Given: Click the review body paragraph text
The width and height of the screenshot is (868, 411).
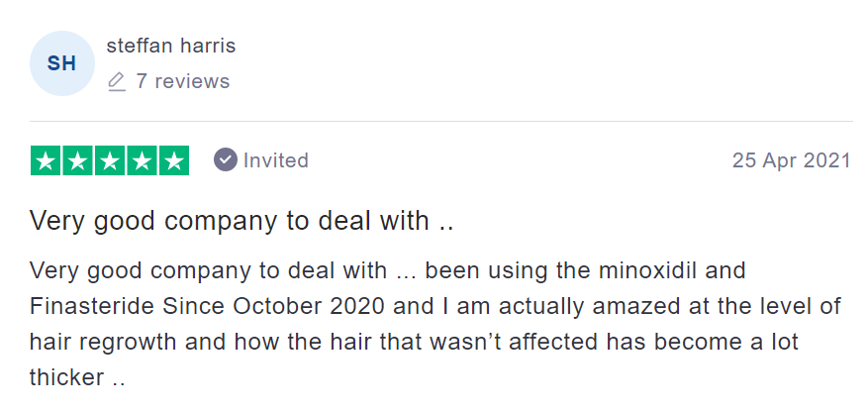Looking at the screenshot, I should pos(435,324).
